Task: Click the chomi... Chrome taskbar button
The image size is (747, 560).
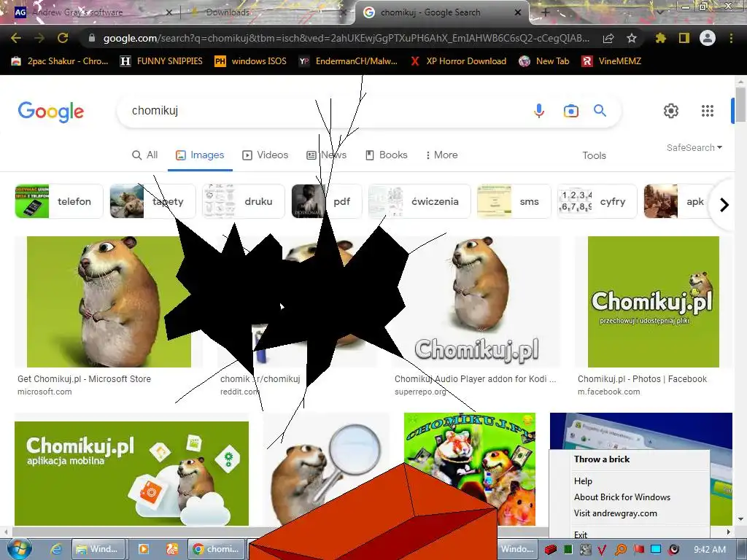Action: pyautogui.click(x=217, y=549)
